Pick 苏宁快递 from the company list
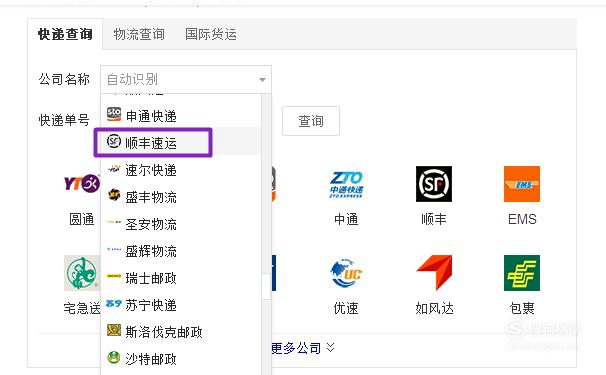The width and height of the screenshot is (606, 375). [x=181, y=305]
